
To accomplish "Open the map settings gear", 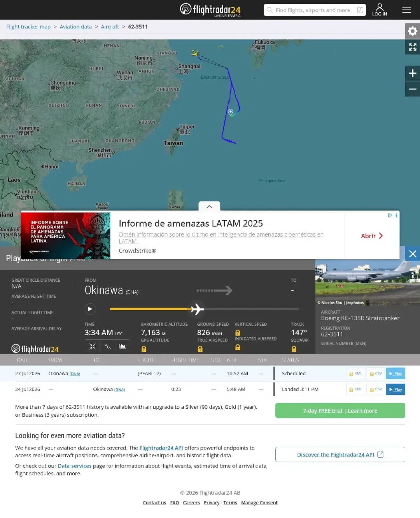I will click(x=412, y=31).
